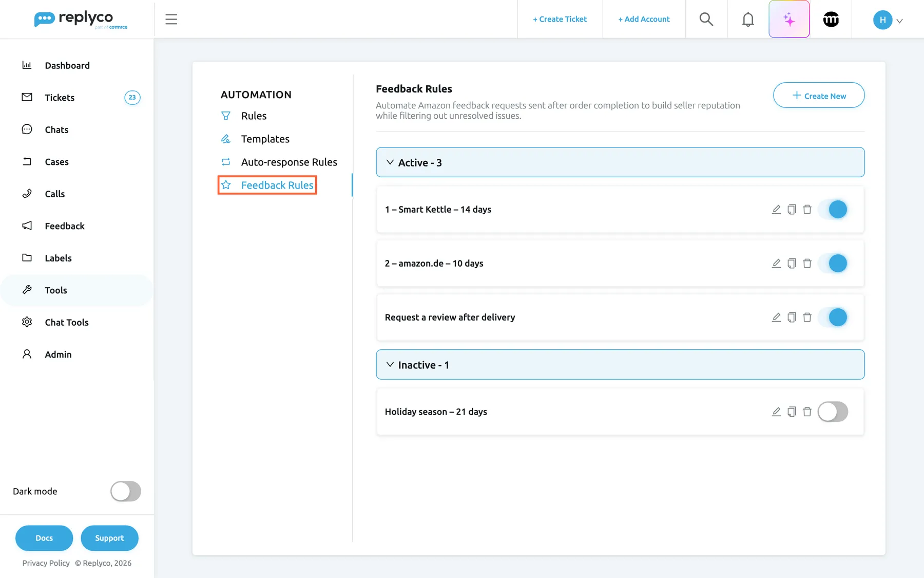Edit Request a review after delivery rule
The image size is (924, 578).
[776, 318]
